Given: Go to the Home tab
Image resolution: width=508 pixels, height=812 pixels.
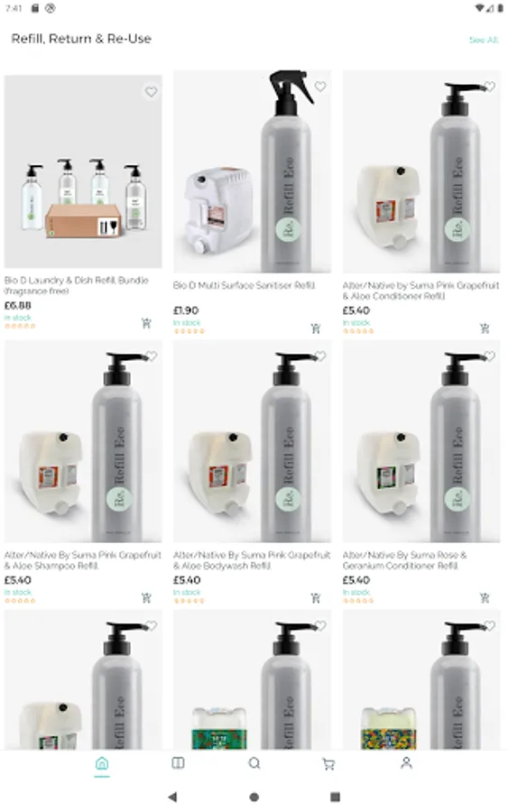Looking at the screenshot, I should coord(102,763).
